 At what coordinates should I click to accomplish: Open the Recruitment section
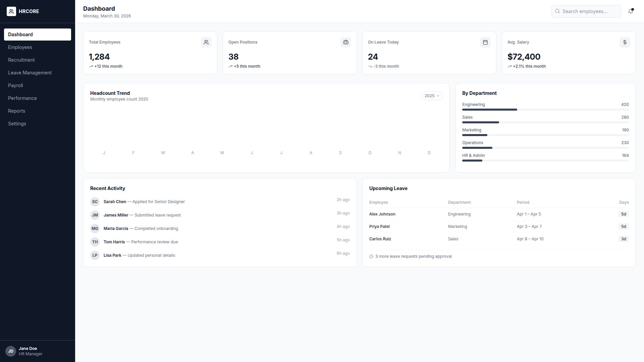tap(38, 60)
